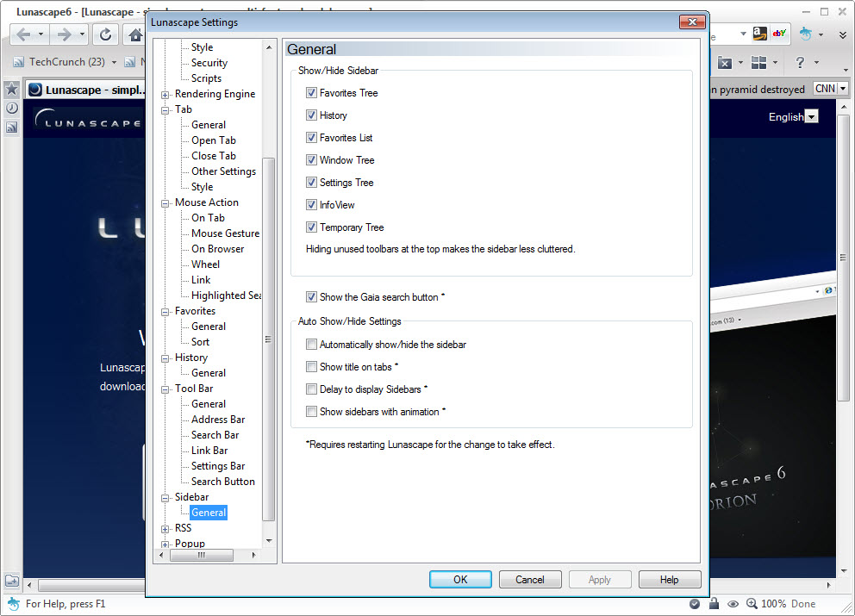
Task: Select Address Bar in the settings tree
Action: pos(218,420)
